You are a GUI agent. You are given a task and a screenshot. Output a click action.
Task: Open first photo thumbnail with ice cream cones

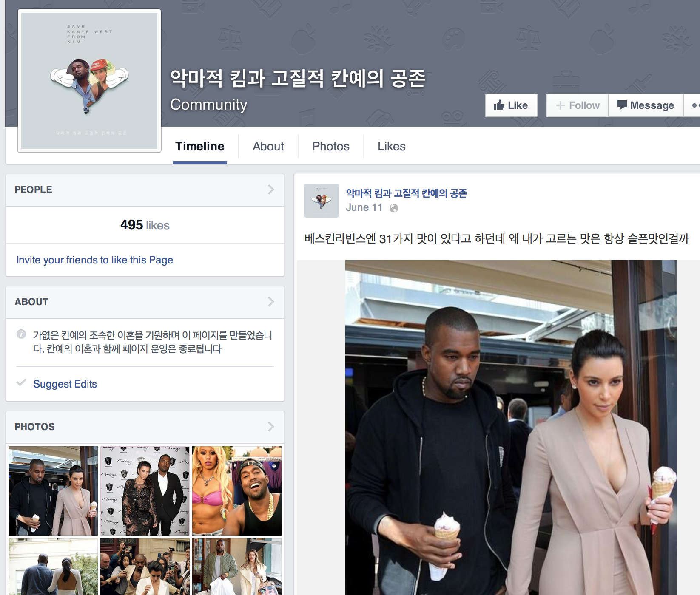pos(53,491)
